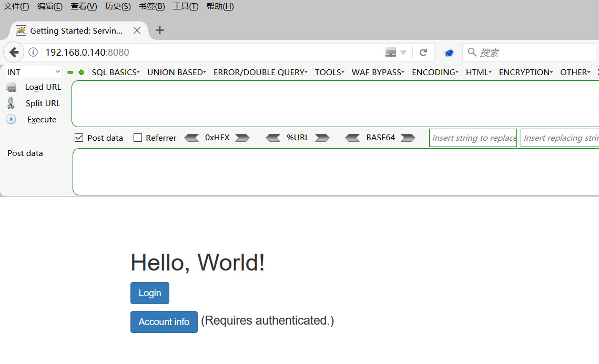This screenshot has height=364, width=599.
Task: Click the left arrow before 0xHEX
Action: [x=192, y=138]
